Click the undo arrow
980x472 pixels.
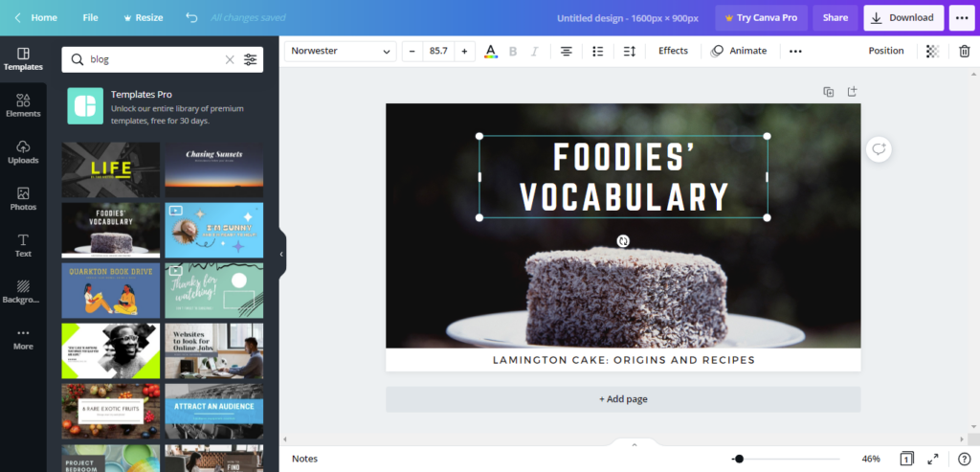click(191, 17)
